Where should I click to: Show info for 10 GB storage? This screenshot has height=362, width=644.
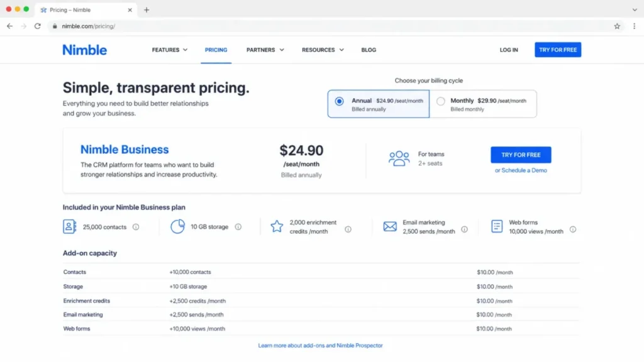point(238,226)
